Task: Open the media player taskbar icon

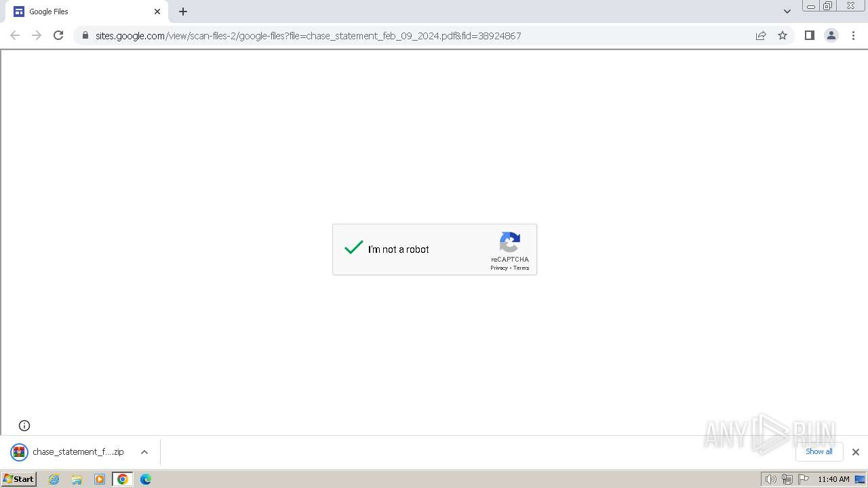Action: (x=100, y=479)
